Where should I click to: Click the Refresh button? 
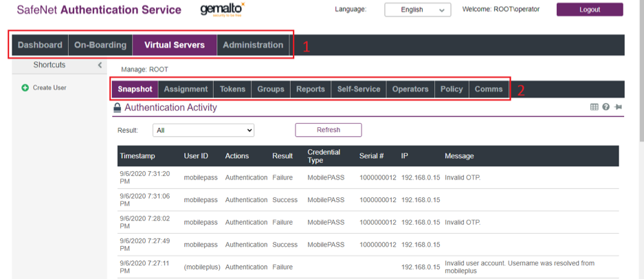(329, 130)
